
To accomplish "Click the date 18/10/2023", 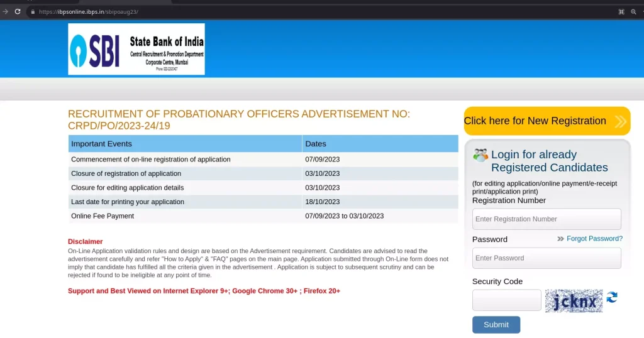I will (323, 202).
